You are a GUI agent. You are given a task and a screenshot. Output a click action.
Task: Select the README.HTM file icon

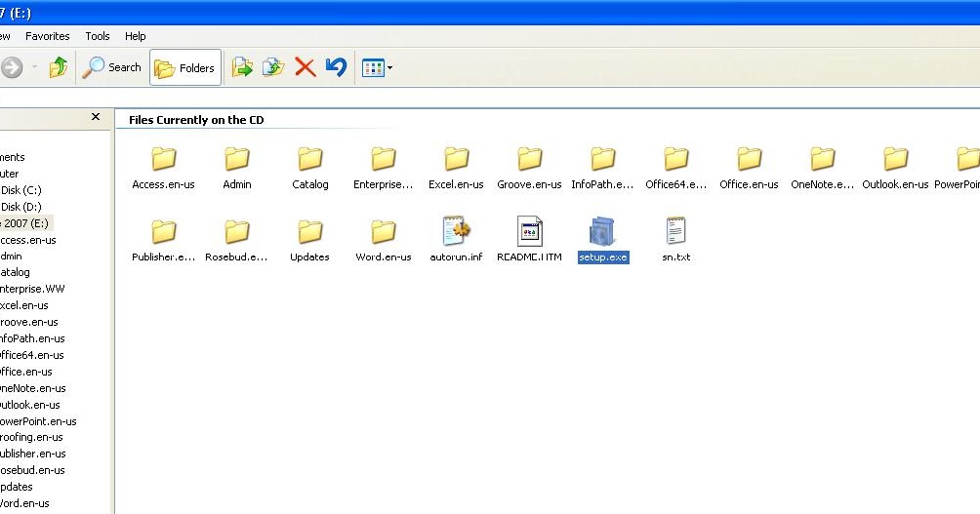point(529,231)
